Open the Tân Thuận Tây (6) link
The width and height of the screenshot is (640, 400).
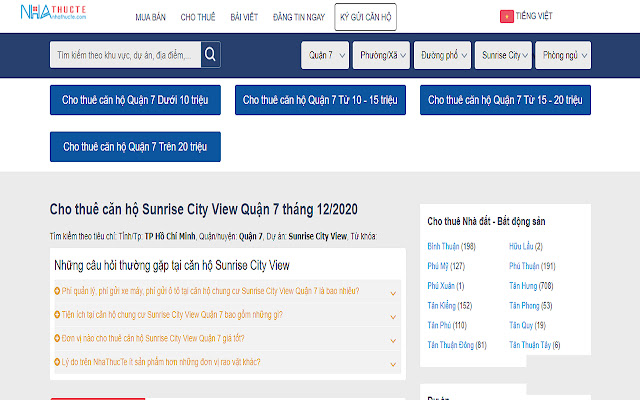(x=535, y=345)
